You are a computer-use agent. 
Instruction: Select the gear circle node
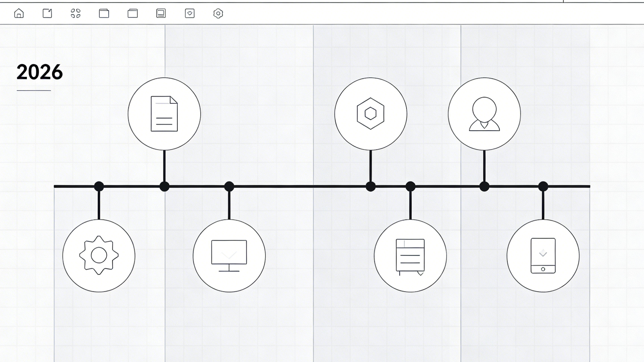tap(99, 256)
